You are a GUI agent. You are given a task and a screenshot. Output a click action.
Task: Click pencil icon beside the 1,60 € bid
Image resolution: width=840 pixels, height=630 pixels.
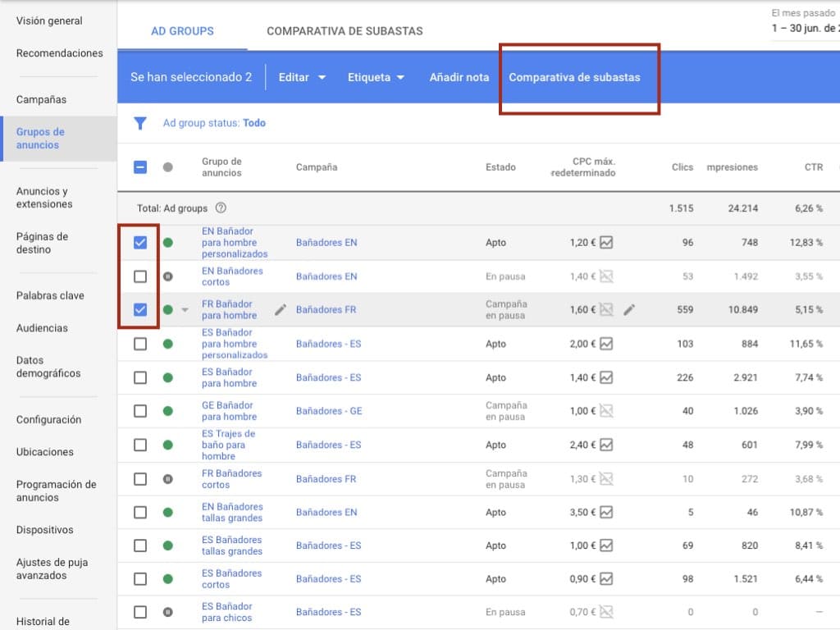click(x=629, y=309)
